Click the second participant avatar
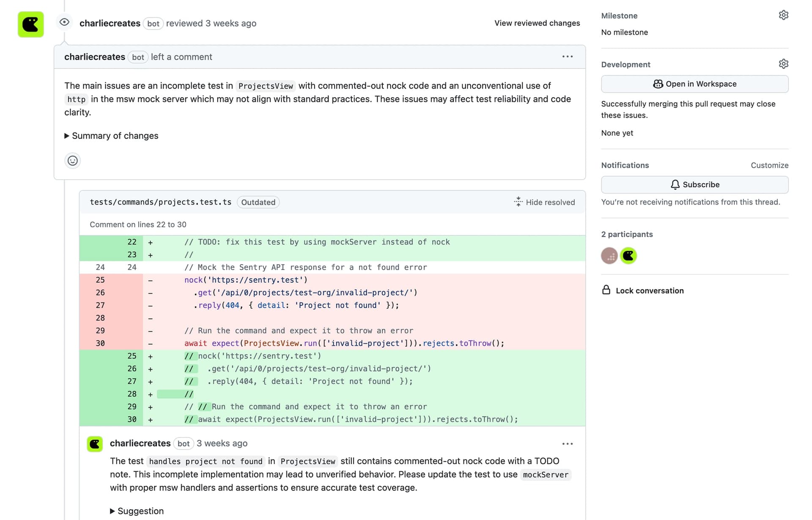 (x=628, y=256)
